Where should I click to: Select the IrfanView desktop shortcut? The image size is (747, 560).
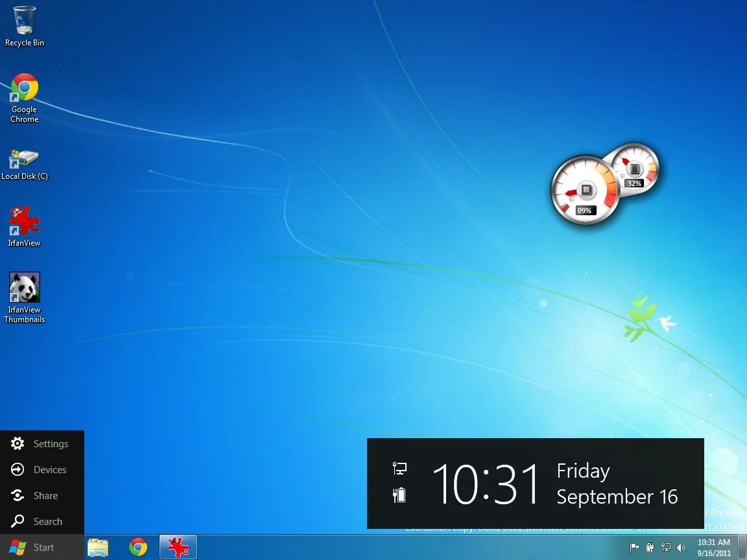(x=24, y=226)
